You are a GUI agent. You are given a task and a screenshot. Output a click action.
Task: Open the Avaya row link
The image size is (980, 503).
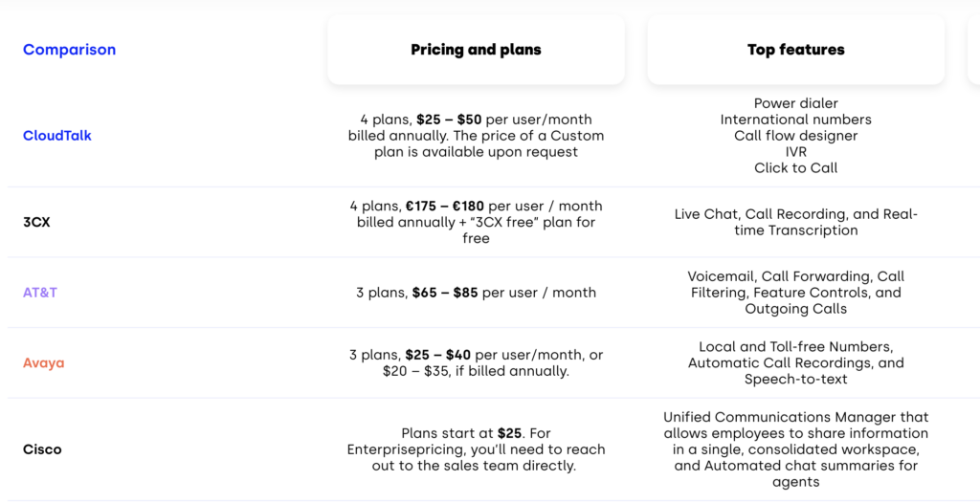click(x=43, y=363)
